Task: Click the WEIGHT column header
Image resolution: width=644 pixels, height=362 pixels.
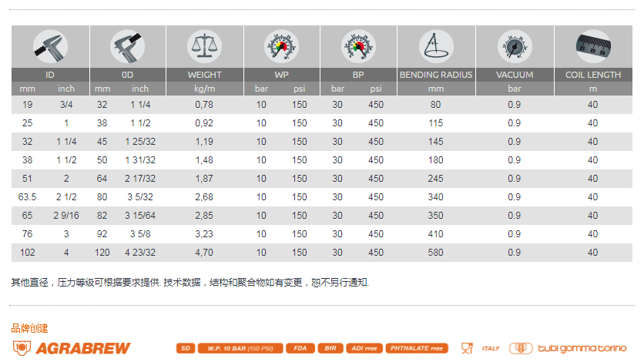Action: coord(204,75)
